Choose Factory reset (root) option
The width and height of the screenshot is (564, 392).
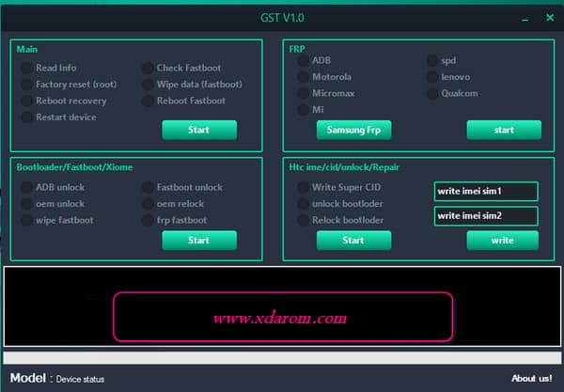[x=27, y=85]
